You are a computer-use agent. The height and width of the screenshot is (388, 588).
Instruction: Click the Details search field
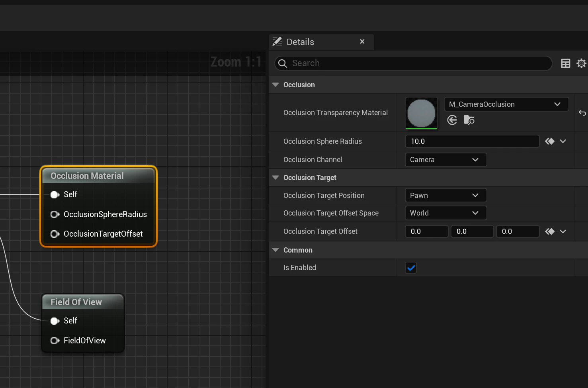tap(413, 63)
